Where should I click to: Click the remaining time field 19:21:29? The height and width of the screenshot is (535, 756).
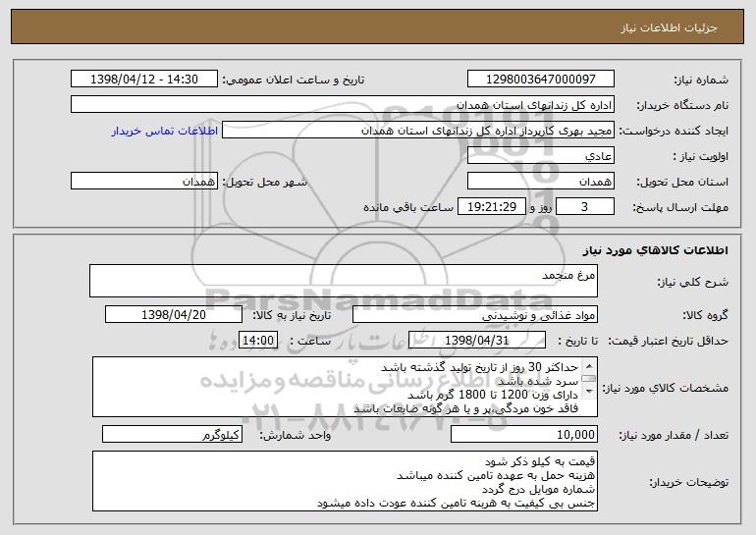click(491, 207)
